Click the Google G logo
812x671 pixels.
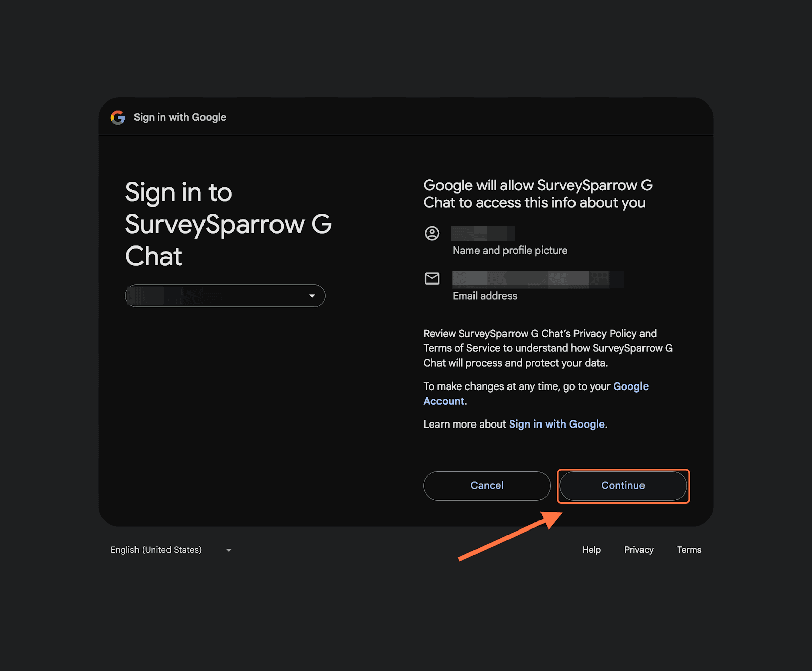pyautogui.click(x=118, y=118)
